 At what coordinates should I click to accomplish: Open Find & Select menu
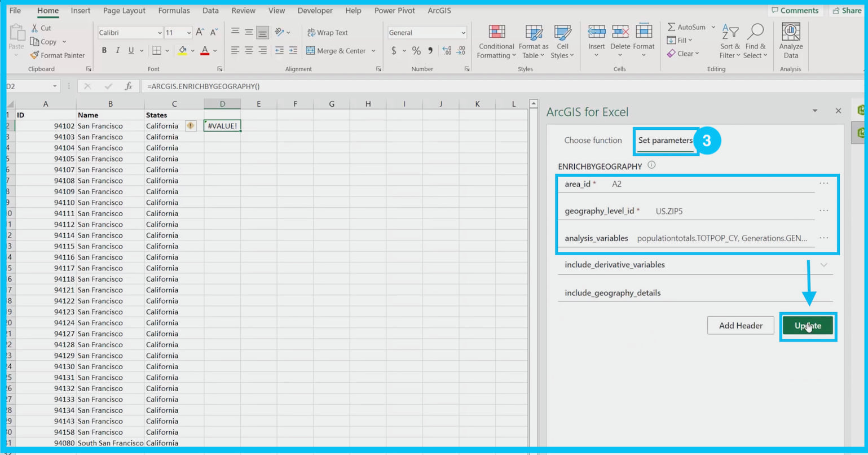point(755,41)
